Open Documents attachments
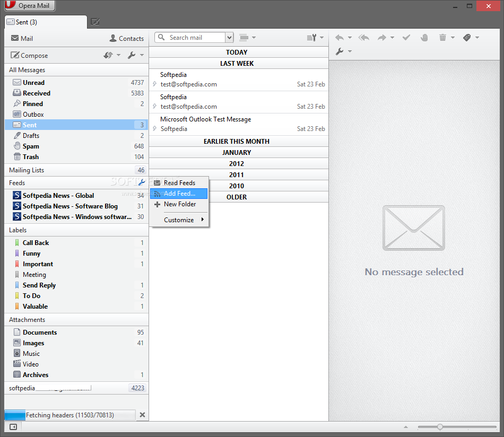The height and width of the screenshot is (437, 504). [76, 332]
